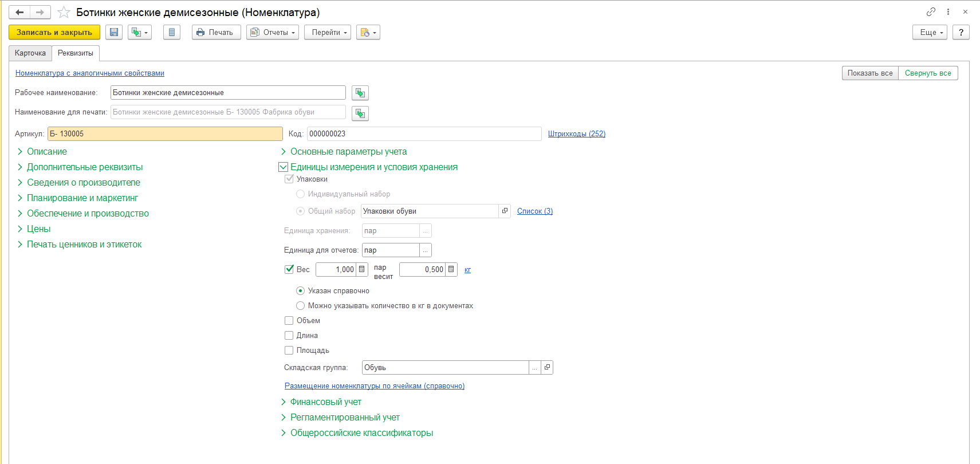Open the Штрихкоды (252) link
The height and width of the screenshot is (464, 980).
[577, 134]
